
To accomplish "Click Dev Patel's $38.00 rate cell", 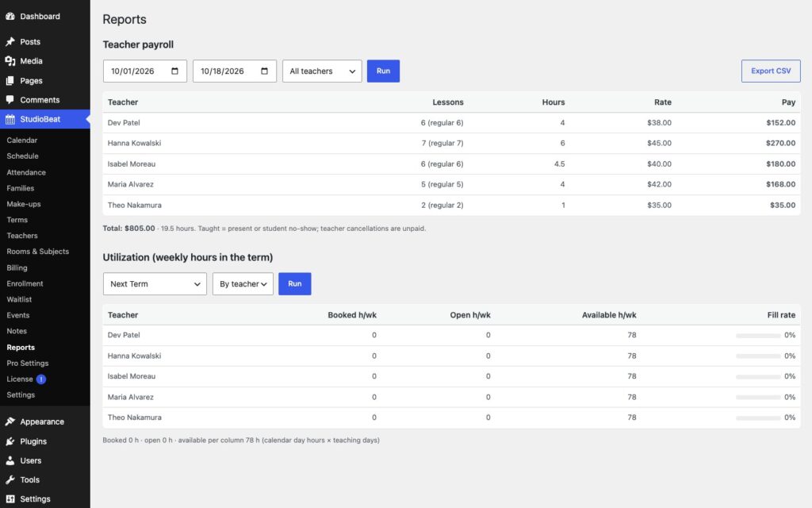I will (x=659, y=123).
